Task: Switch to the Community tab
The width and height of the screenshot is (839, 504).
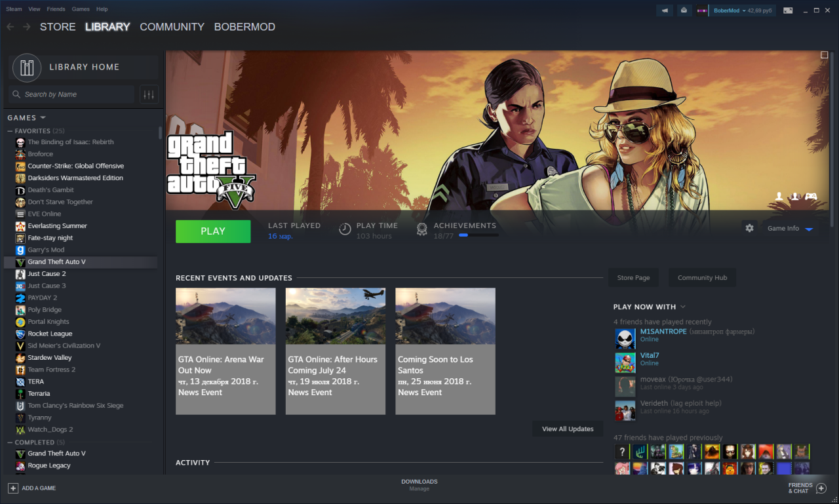Action: tap(172, 27)
